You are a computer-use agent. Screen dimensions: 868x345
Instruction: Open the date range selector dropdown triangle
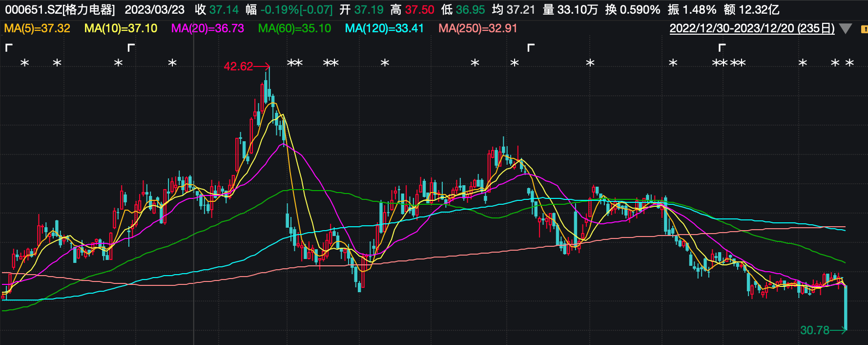tap(846, 28)
